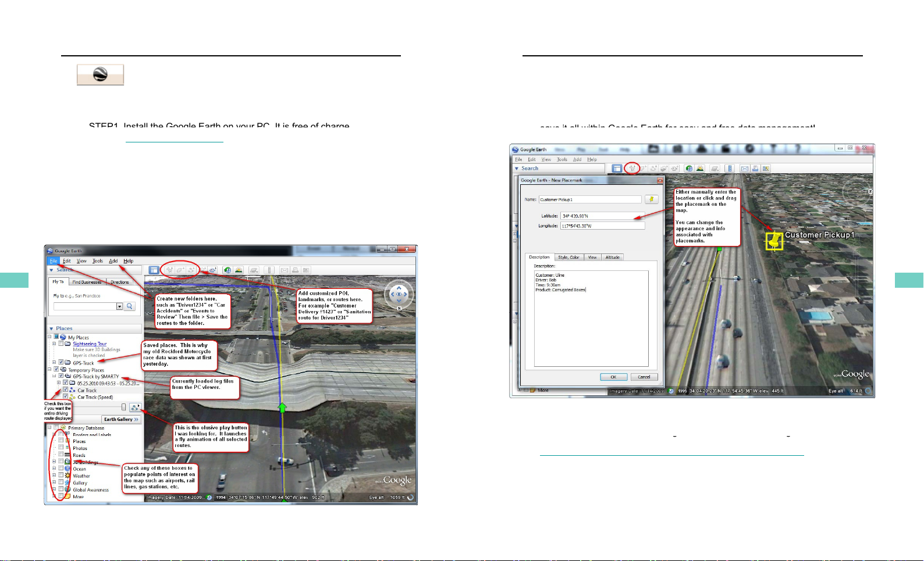Expand the Ocean layer node

(54, 468)
